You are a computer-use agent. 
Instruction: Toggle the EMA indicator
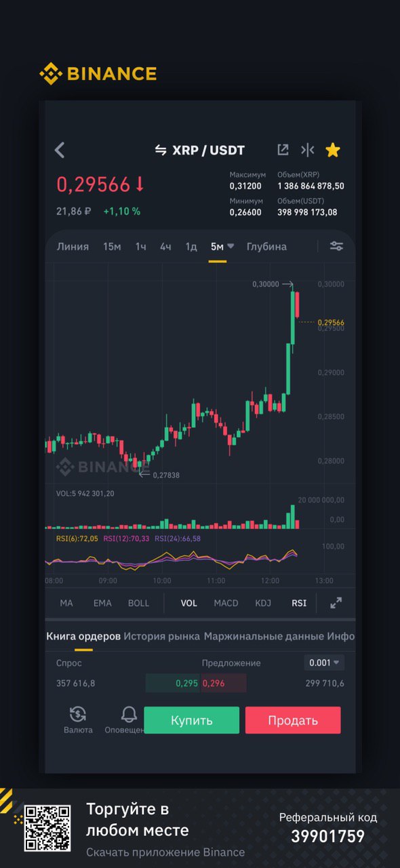pyautogui.click(x=102, y=603)
